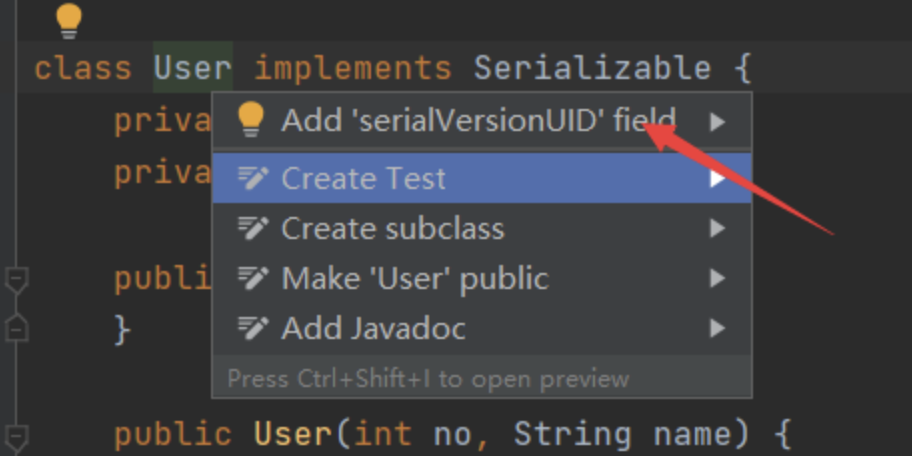Select Add Javadoc in the popup

(x=373, y=328)
